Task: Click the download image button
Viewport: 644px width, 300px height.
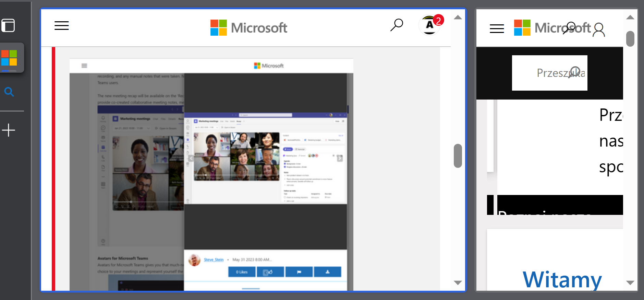Action: coord(328,272)
